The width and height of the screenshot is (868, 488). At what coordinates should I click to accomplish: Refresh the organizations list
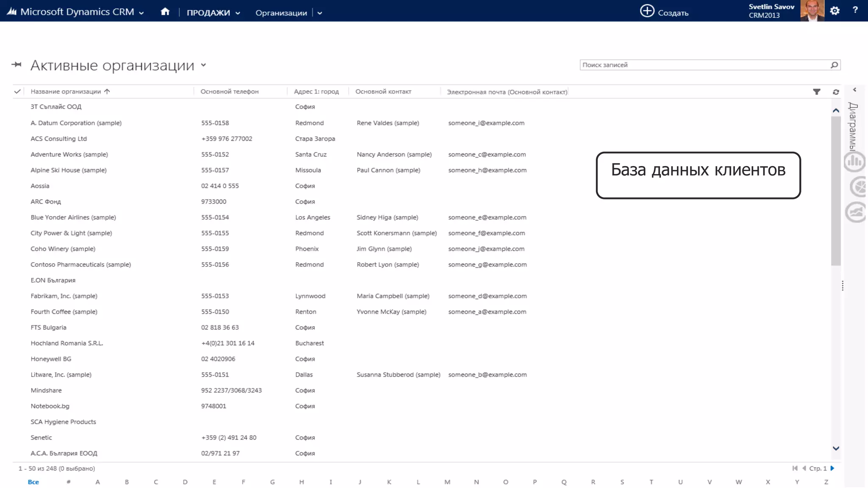(836, 92)
